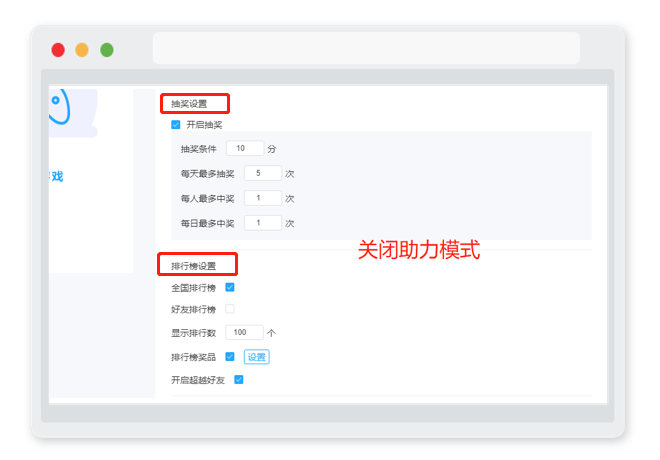Click the browser address bar

(366, 48)
